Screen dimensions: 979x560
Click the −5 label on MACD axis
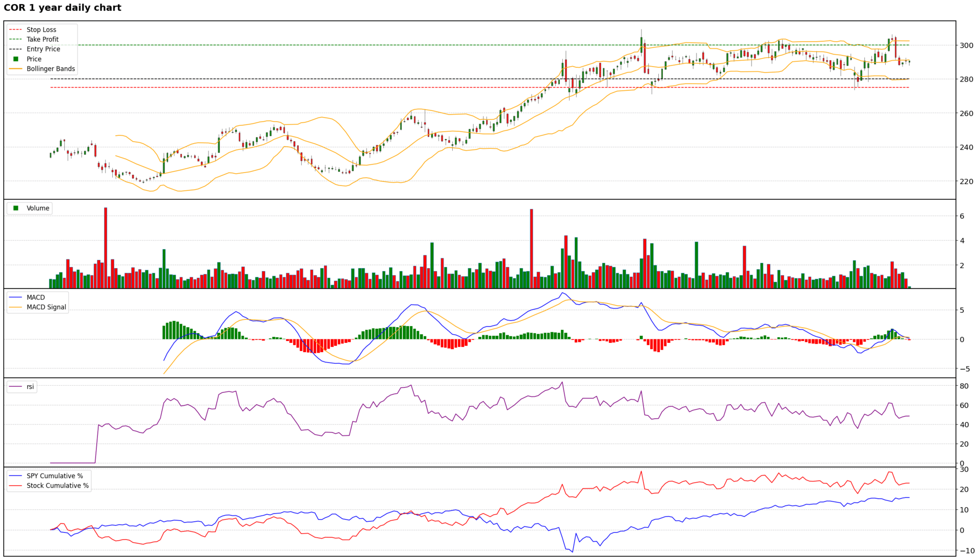point(964,369)
